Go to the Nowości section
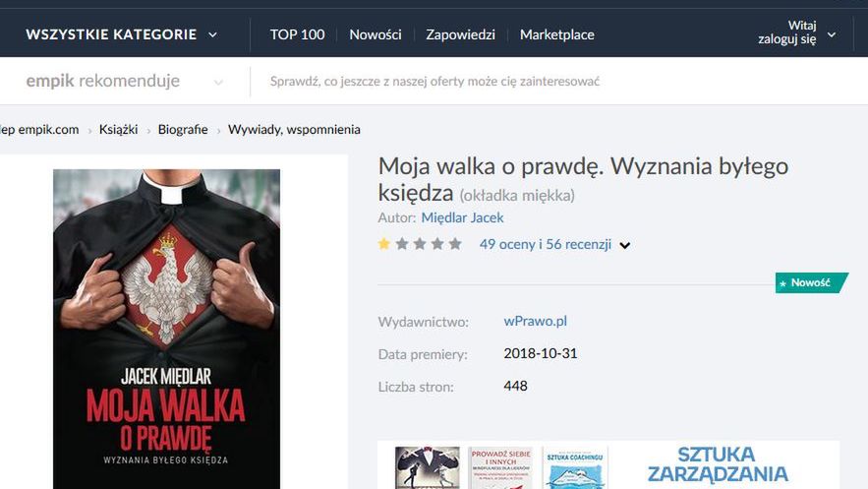 tap(376, 34)
